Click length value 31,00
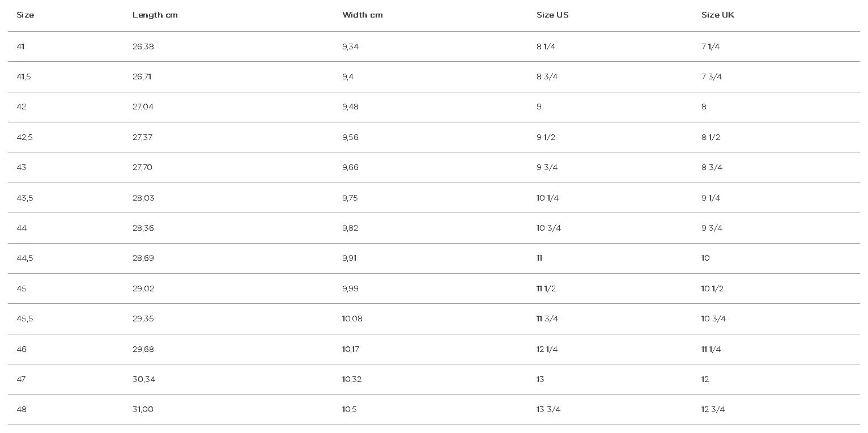 [x=143, y=409]
